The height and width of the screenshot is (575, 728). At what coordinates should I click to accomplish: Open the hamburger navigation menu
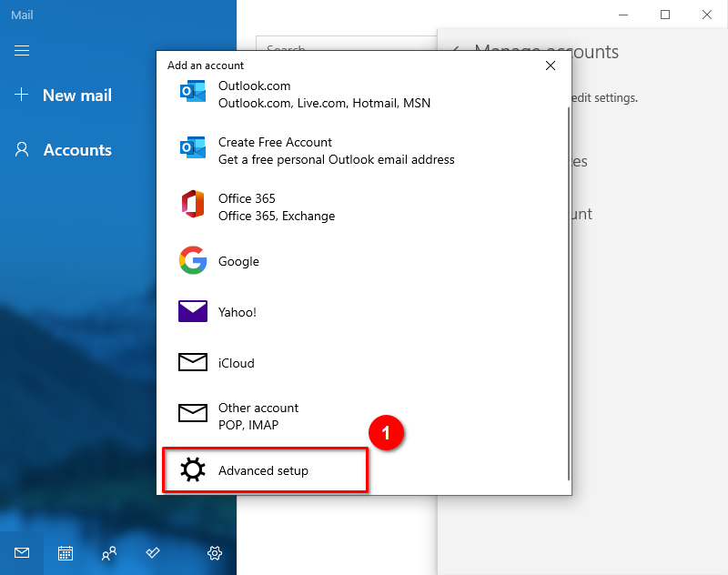pyautogui.click(x=22, y=50)
